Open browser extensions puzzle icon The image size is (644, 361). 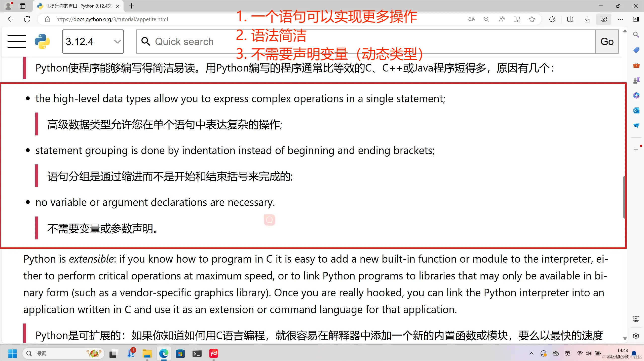click(x=552, y=19)
